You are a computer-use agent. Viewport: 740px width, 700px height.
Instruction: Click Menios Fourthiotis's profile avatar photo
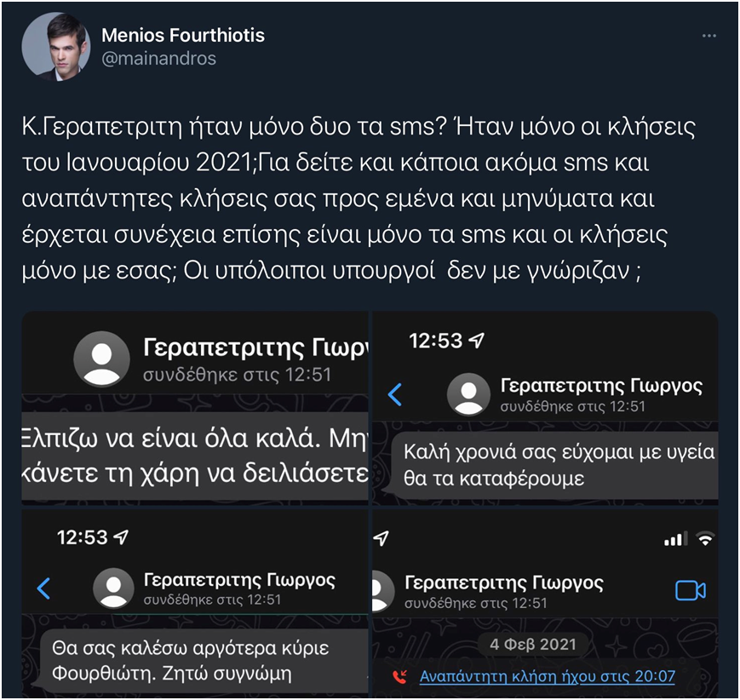coord(56,47)
